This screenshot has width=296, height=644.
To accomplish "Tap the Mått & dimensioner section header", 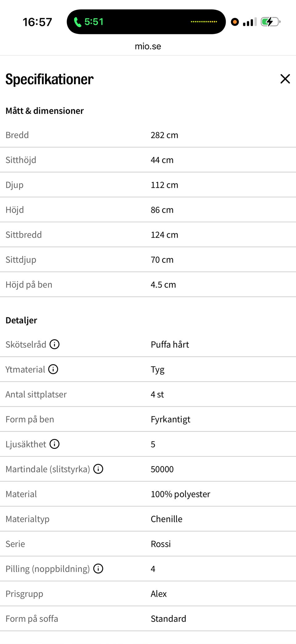I will (x=45, y=111).
